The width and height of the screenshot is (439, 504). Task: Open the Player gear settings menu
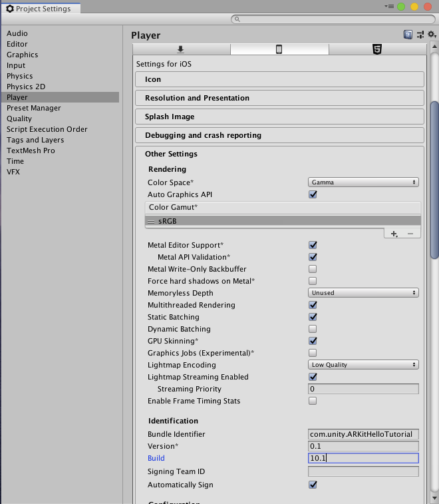point(431,35)
